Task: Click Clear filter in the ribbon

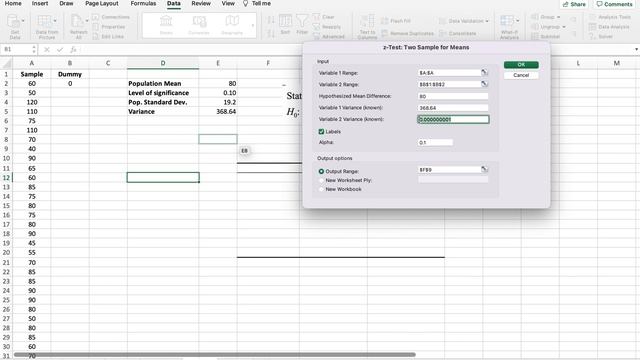Action: pos(323,17)
